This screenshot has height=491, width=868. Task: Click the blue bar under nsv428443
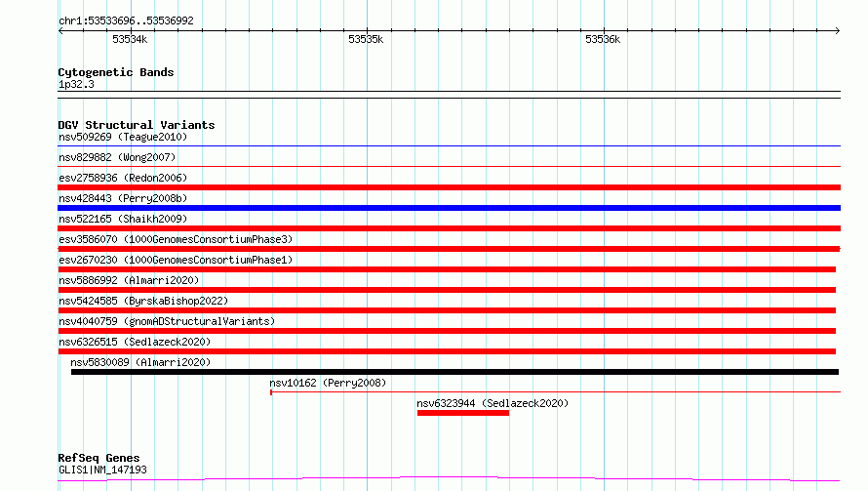coord(449,208)
